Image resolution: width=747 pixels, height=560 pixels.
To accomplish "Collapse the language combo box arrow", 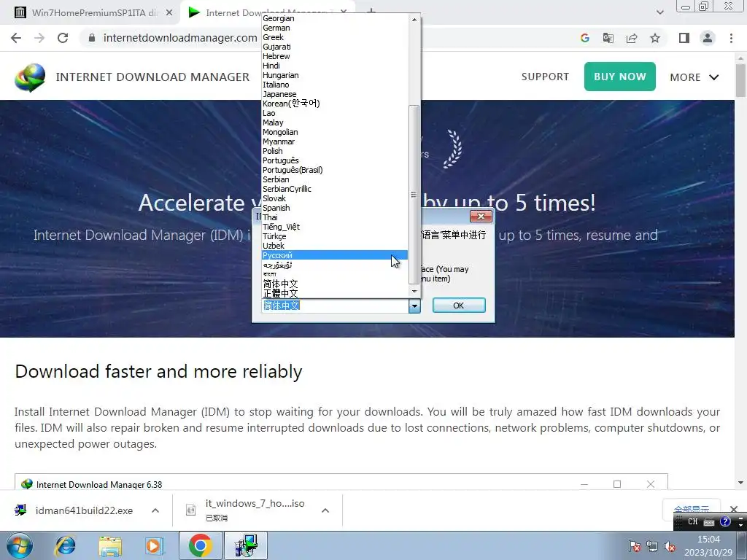I will pyautogui.click(x=414, y=306).
